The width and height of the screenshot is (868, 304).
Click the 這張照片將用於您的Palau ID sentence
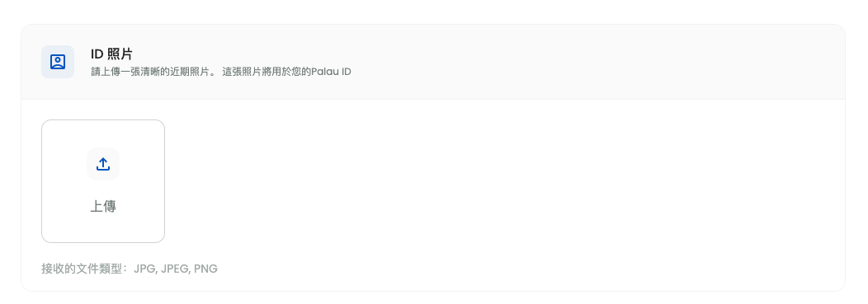coord(287,72)
